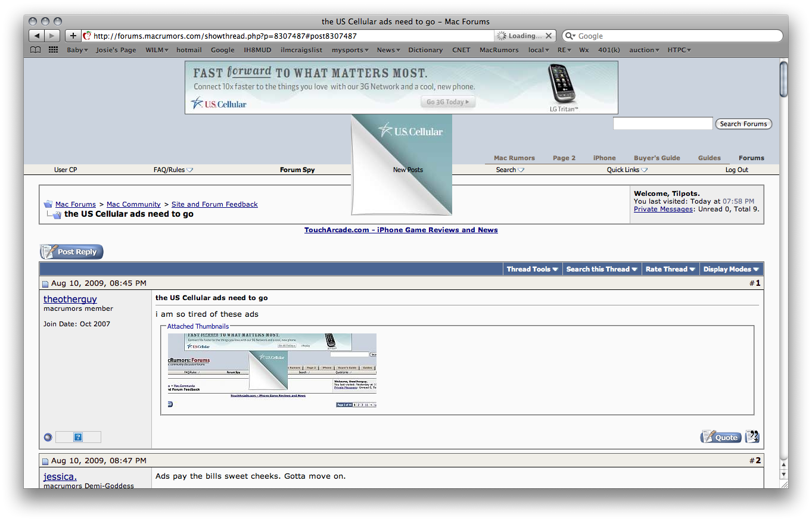Click the post icon next to 08:45 PM date

tap(45, 284)
